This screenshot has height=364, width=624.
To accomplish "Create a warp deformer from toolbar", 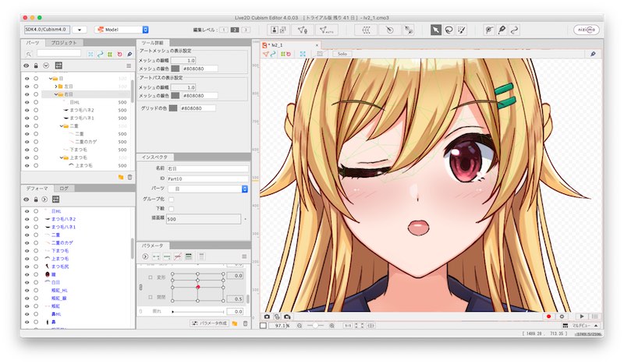I will (366, 30).
